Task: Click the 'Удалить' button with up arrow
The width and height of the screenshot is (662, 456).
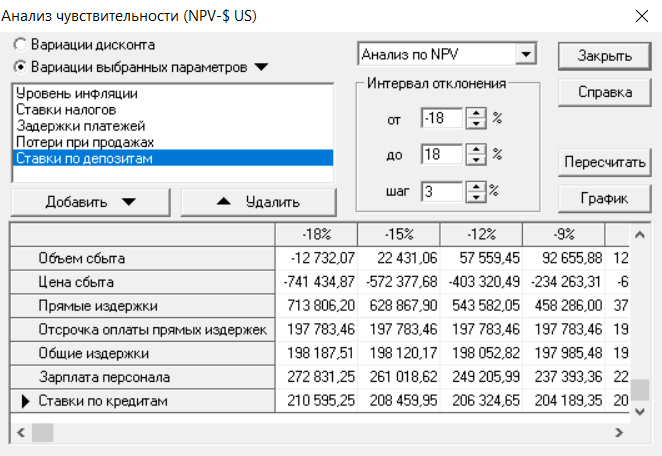Action: tap(258, 202)
